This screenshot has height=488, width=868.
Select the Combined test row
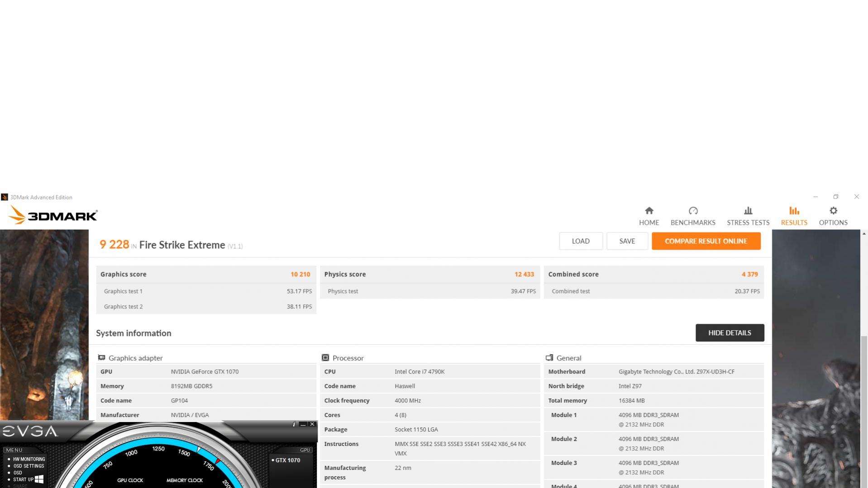(x=654, y=291)
